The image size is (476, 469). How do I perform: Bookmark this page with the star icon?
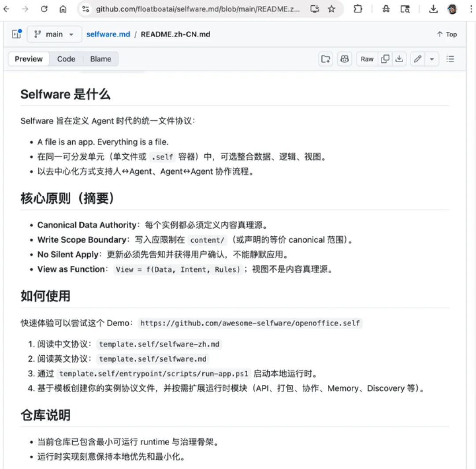click(x=331, y=9)
